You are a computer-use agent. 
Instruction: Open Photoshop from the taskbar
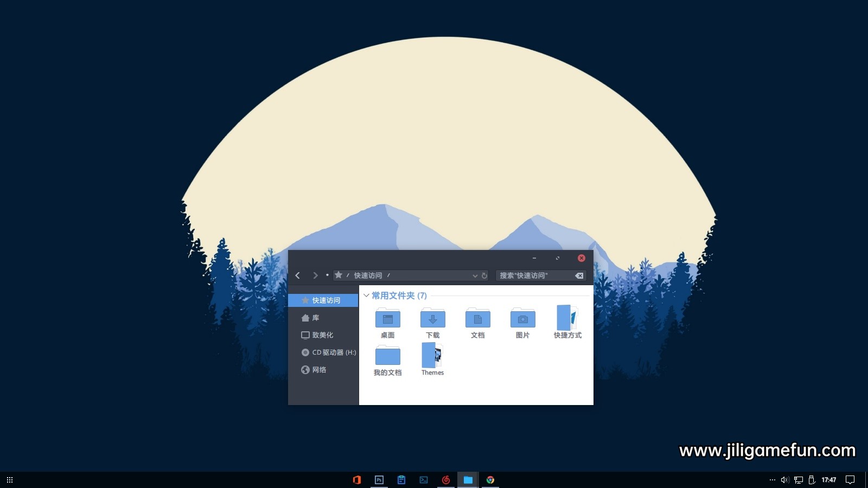(379, 480)
